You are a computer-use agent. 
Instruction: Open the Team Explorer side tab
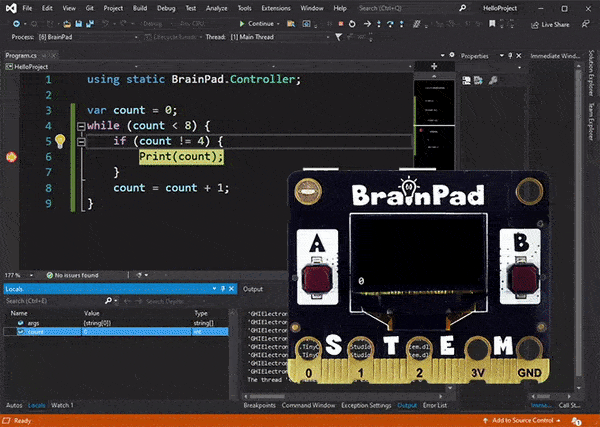(592, 121)
